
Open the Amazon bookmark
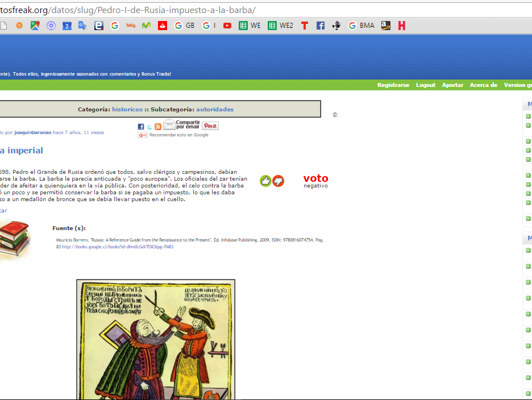pos(386,26)
